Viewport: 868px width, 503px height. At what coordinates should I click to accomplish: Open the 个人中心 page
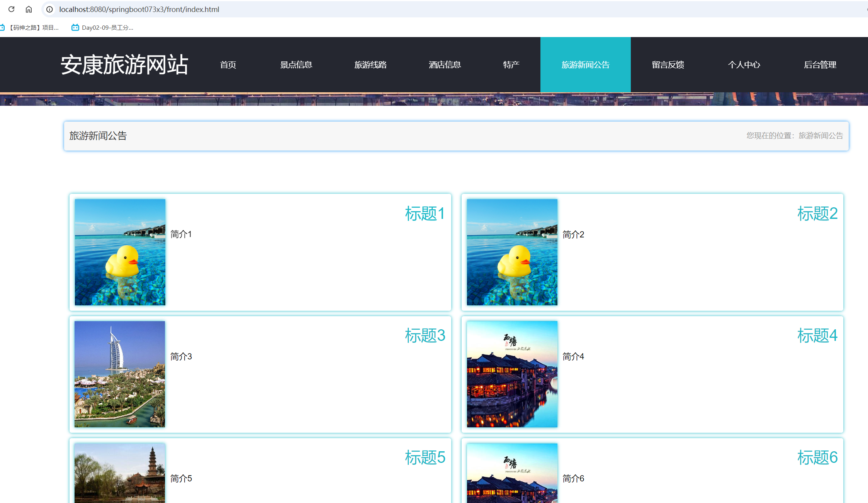(x=744, y=64)
